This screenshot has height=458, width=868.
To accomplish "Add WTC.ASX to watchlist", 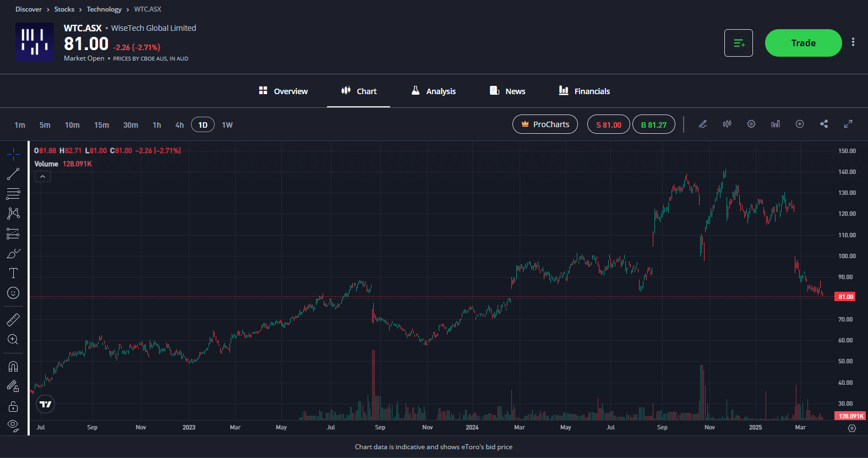I will pos(739,43).
